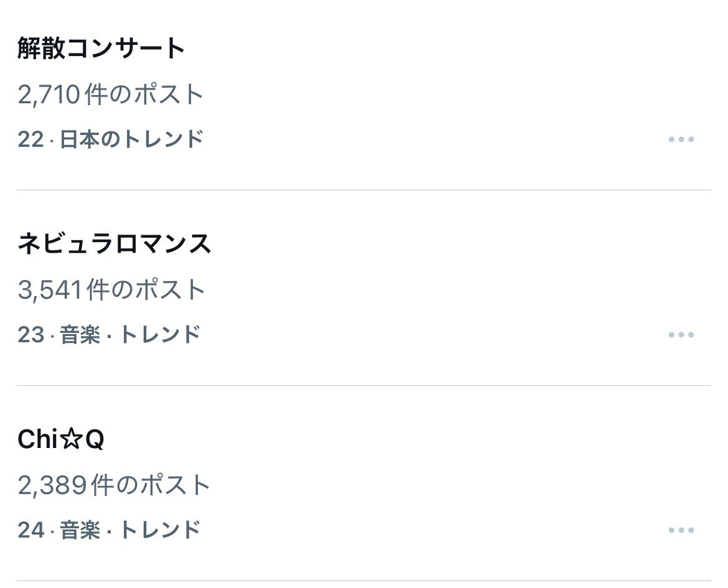
Task: Tap the three-dot menu beside Chi☆Q
Action: [681, 530]
